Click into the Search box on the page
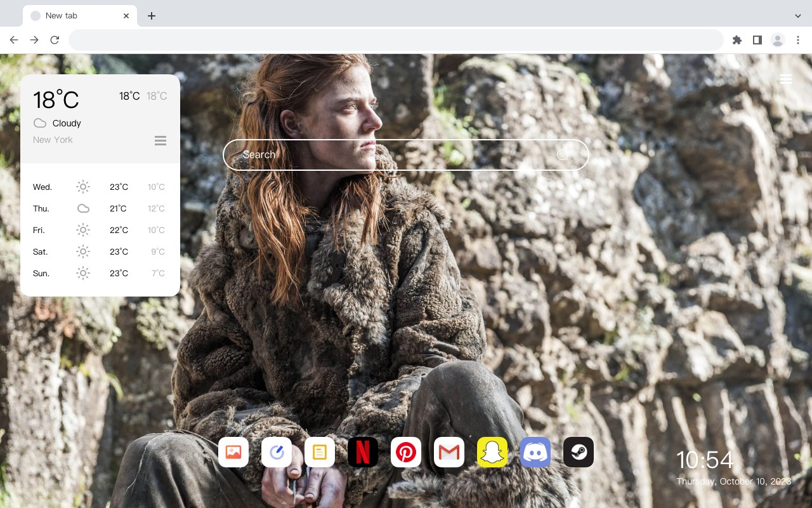The width and height of the screenshot is (812, 508). pos(406,155)
